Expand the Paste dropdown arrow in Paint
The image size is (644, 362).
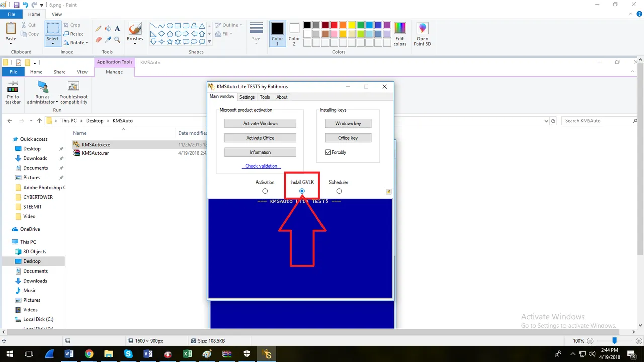[x=11, y=44]
